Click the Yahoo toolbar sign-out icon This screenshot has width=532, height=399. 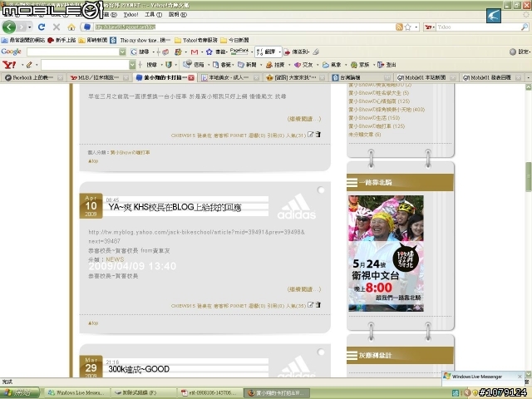click(381, 65)
